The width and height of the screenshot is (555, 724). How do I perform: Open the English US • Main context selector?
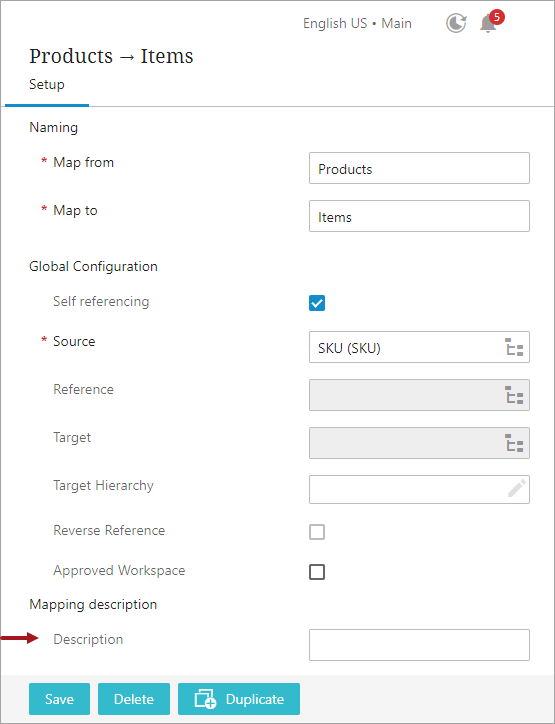(x=357, y=23)
